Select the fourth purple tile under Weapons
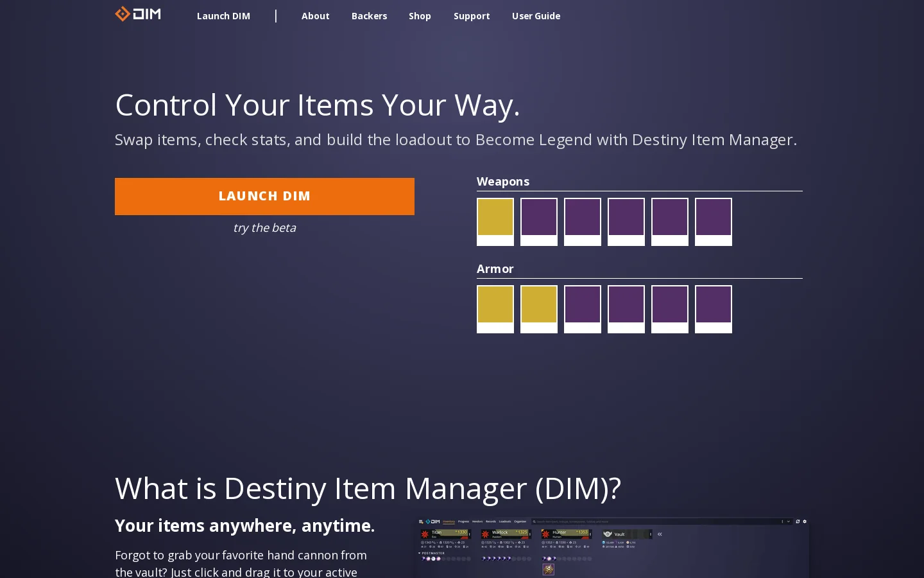The image size is (924, 578). pyautogui.click(x=670, y=222)
